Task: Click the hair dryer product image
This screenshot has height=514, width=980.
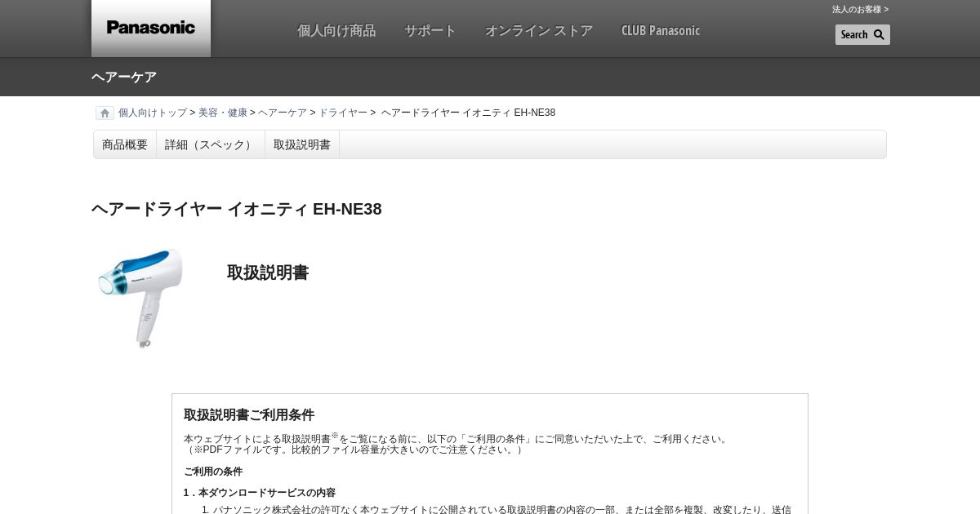Action: (x=140, y=298)
